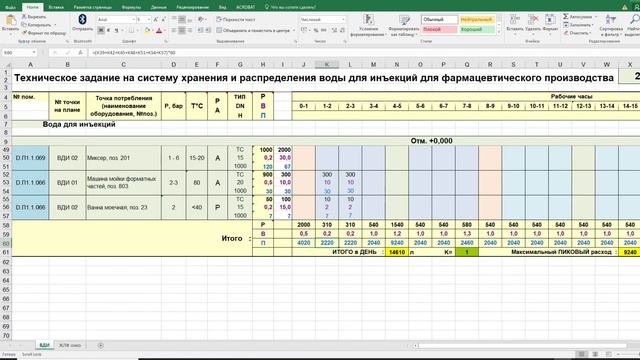Click the red font color icon
640x360 pixels.
click(159, 31)
